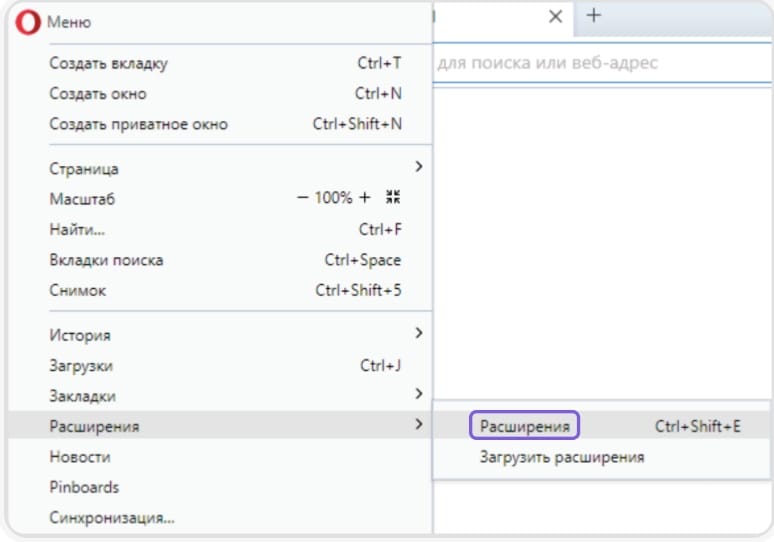Screen dimensions: 774x542
Task: Open Загрузки from the menu
Action: coord(81,365)
